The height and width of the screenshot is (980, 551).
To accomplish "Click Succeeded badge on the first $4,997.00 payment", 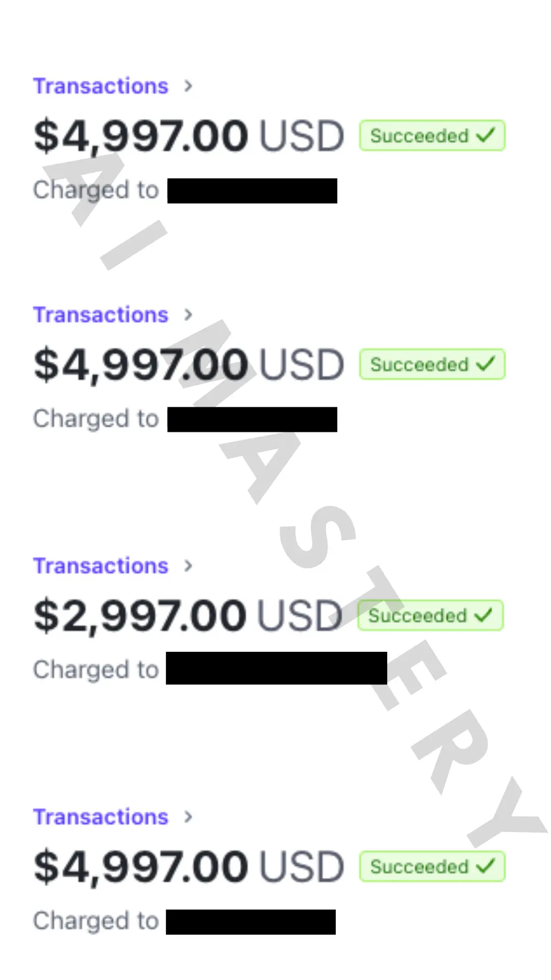I will [432, 136].
